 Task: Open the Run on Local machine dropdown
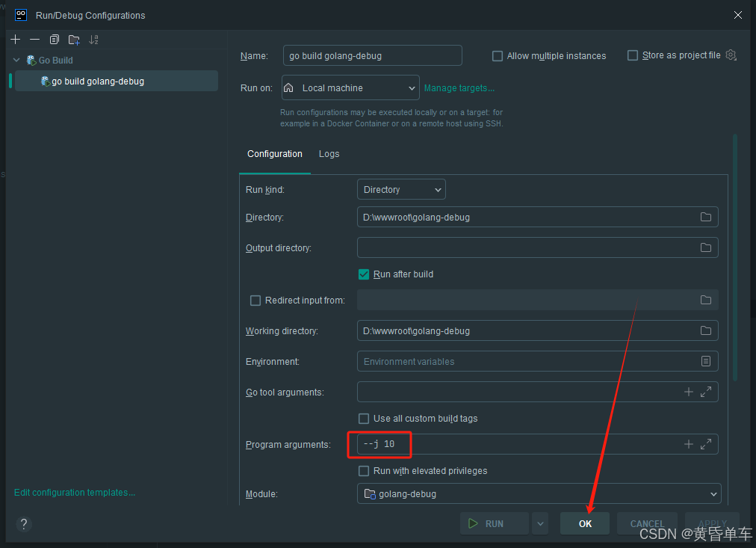(350, 88)
